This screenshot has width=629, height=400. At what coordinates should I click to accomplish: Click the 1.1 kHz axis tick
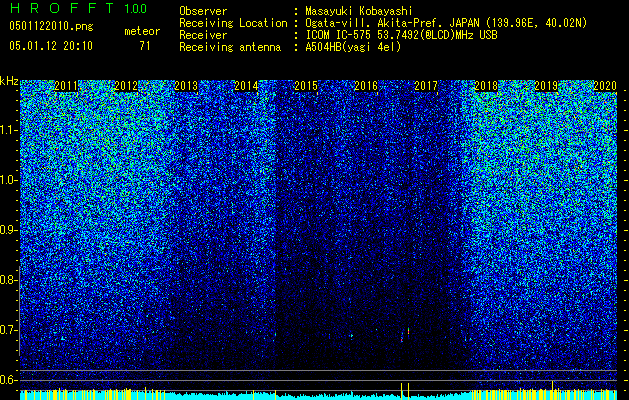coord(9,130)
